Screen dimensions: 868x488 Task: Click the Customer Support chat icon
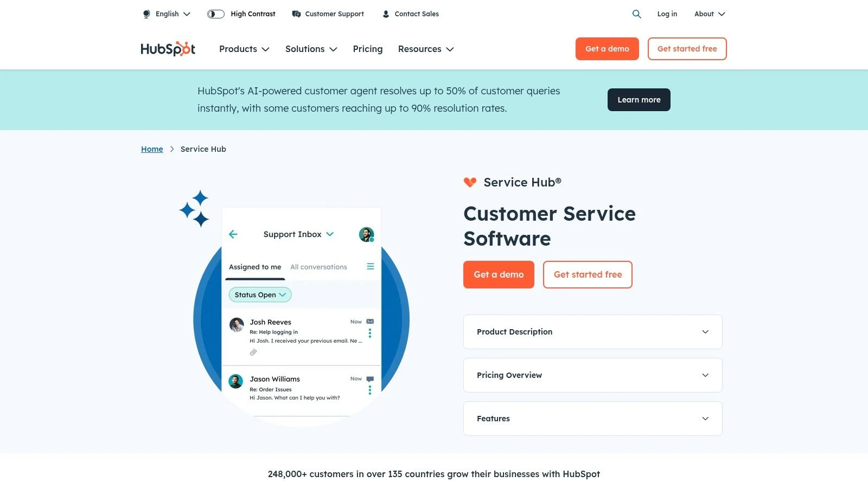click(296, 14)
